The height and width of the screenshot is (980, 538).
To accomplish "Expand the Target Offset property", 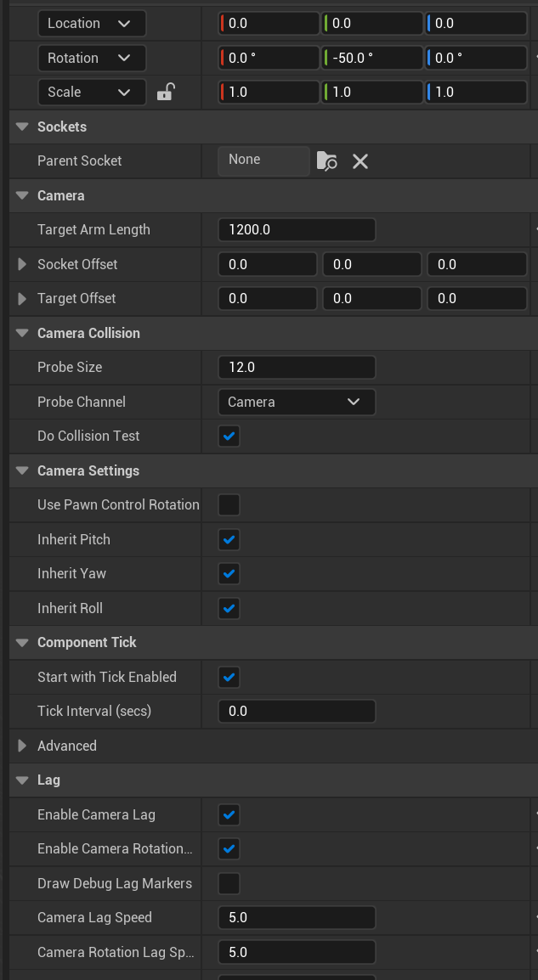I will [x=22, y=299].
